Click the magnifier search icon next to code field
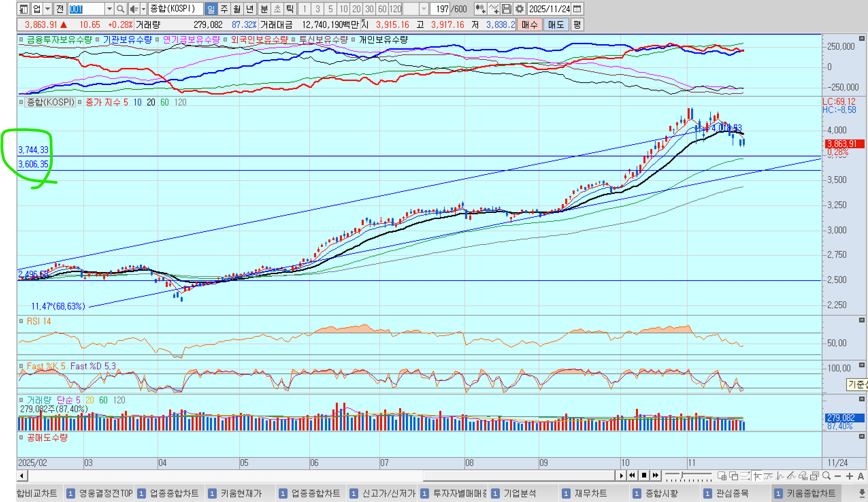Image resolution: width=868 pixels, height=502 pixels. (120, 9)
